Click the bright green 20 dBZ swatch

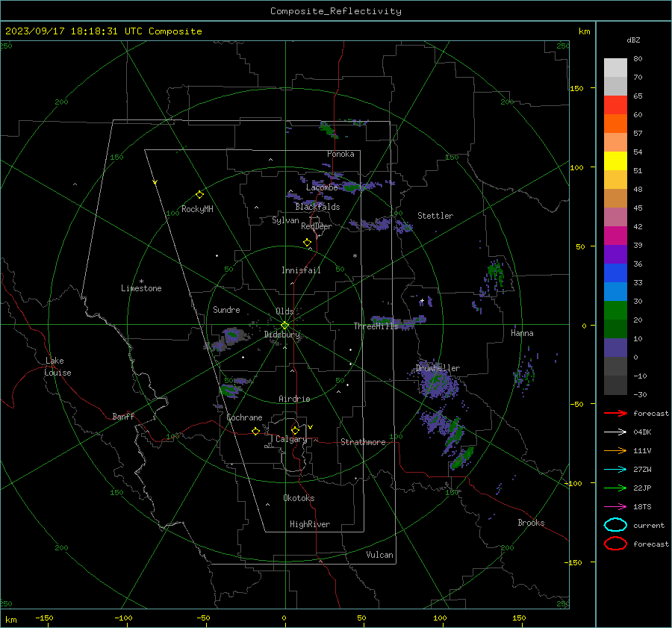click(615, 311)
